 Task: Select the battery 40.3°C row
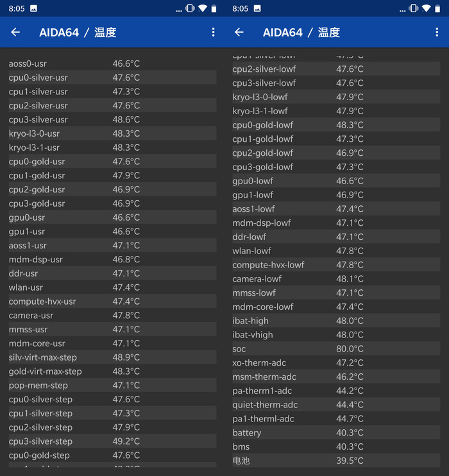[336, 432]
